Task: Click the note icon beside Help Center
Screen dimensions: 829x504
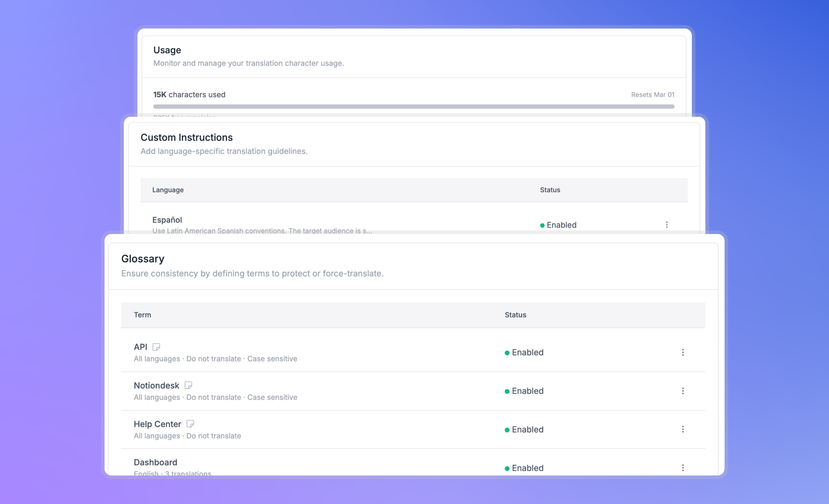Action: (x=190, y=424)
